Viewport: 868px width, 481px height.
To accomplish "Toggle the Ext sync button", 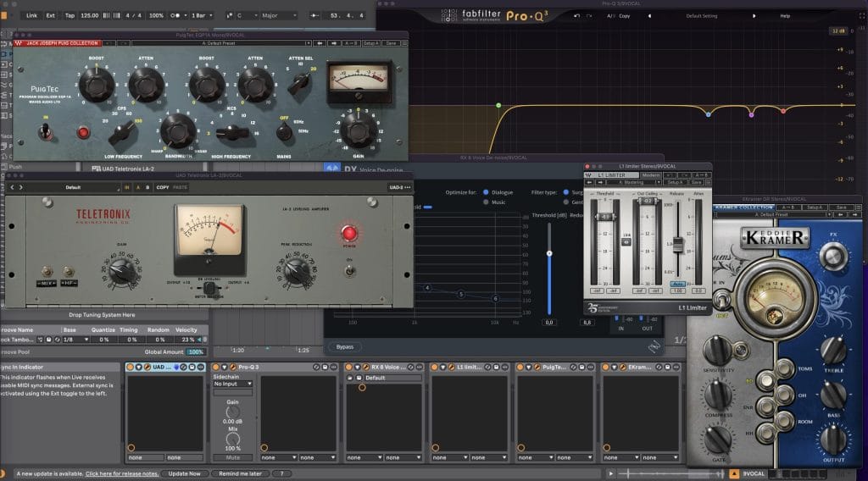I will [x=51, y=15].
